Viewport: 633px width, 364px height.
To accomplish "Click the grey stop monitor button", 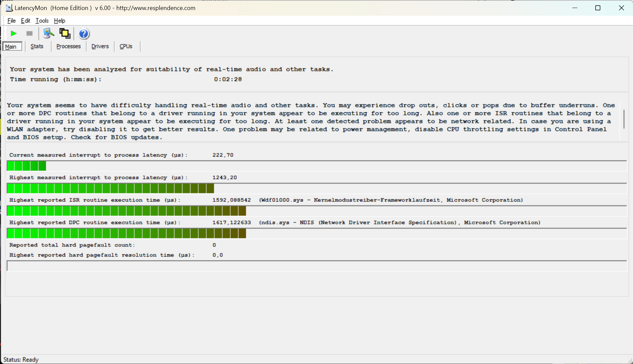I will pos(29,33).
